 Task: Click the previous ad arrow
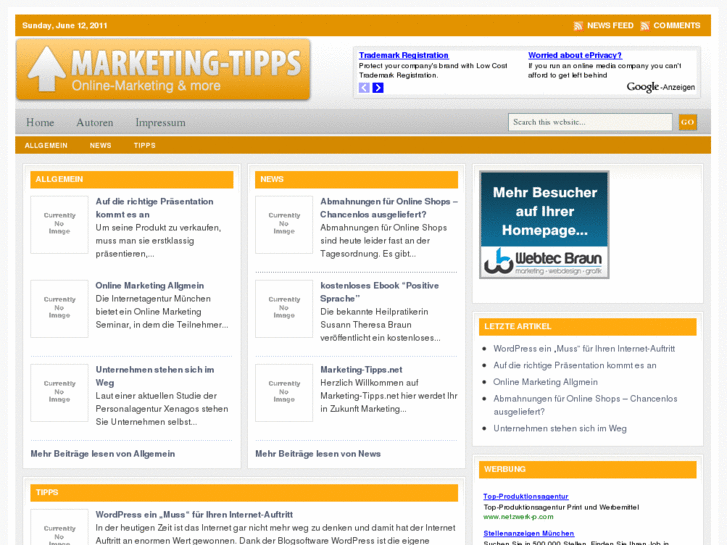pyautogui.click(x=364, y=88)
